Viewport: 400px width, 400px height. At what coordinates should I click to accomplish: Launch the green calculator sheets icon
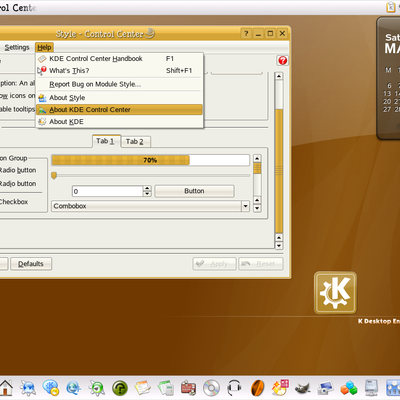(166, 388)
